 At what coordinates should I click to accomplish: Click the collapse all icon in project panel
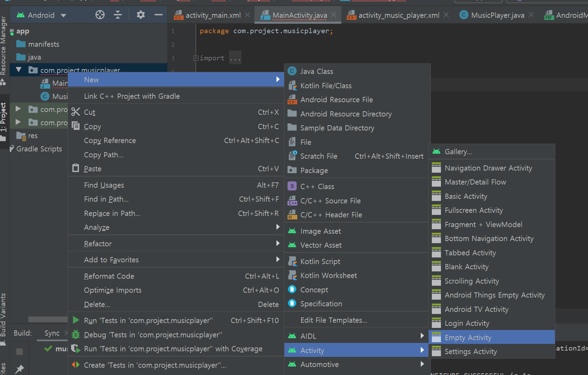[x=118, y=15]
